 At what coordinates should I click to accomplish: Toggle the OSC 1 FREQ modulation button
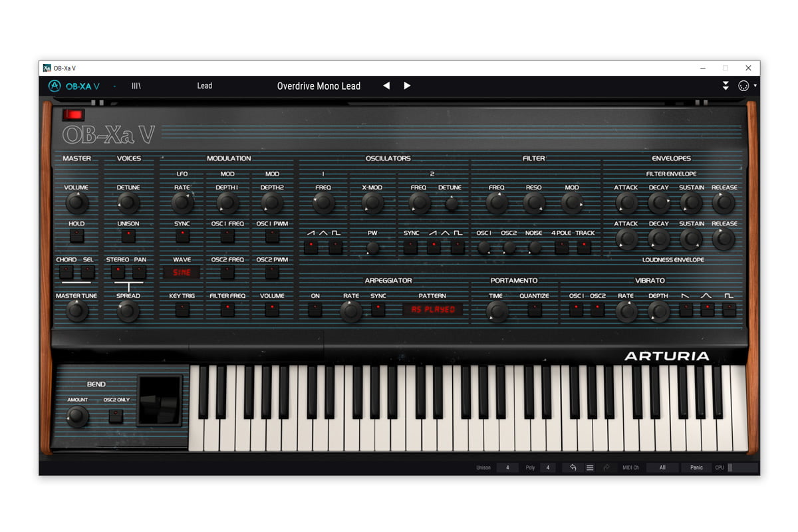coord(227,235)
